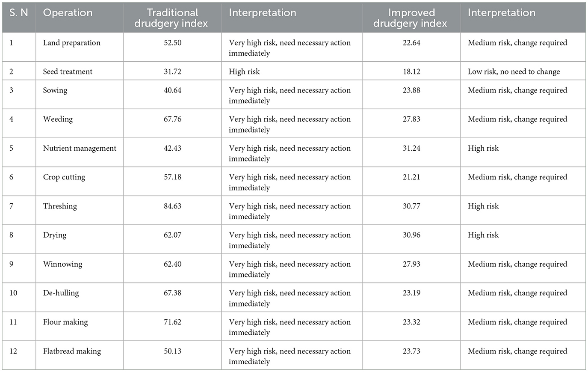Select the "Crop cutting" operation cell
The height and width of the screenshot is (372, 588).
pos(64,177)
